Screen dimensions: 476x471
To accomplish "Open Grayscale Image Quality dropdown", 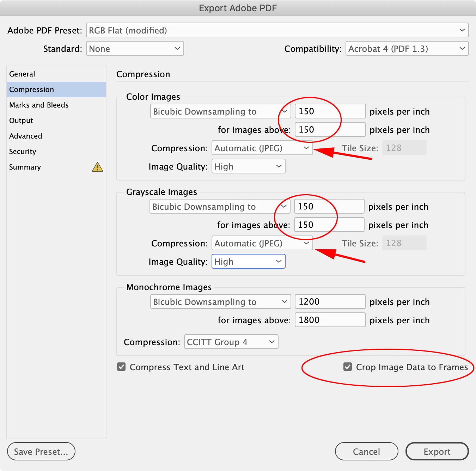I will pos(248,261).
